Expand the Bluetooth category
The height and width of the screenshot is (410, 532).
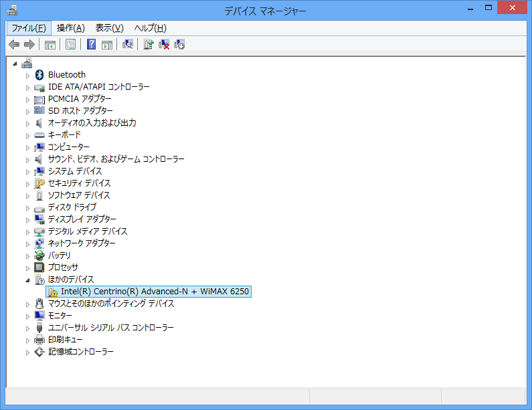(28, 76)
